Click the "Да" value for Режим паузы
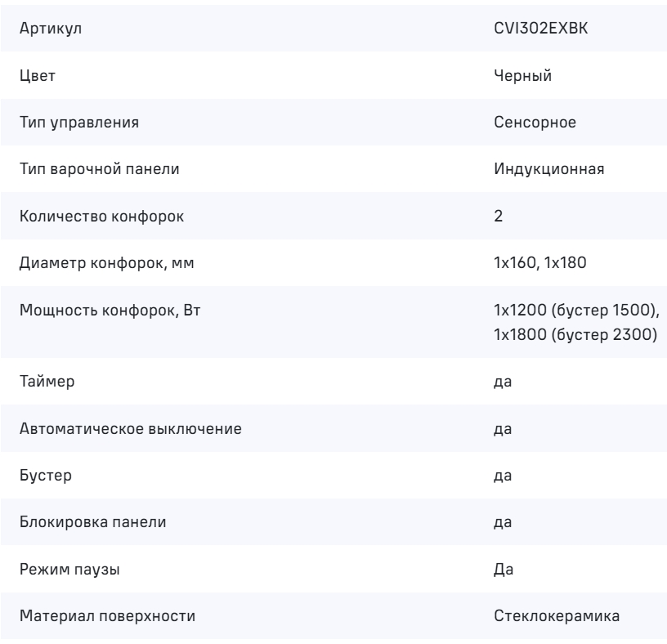Viewport: 667px width, 644px height. click(x=503, y=570)
